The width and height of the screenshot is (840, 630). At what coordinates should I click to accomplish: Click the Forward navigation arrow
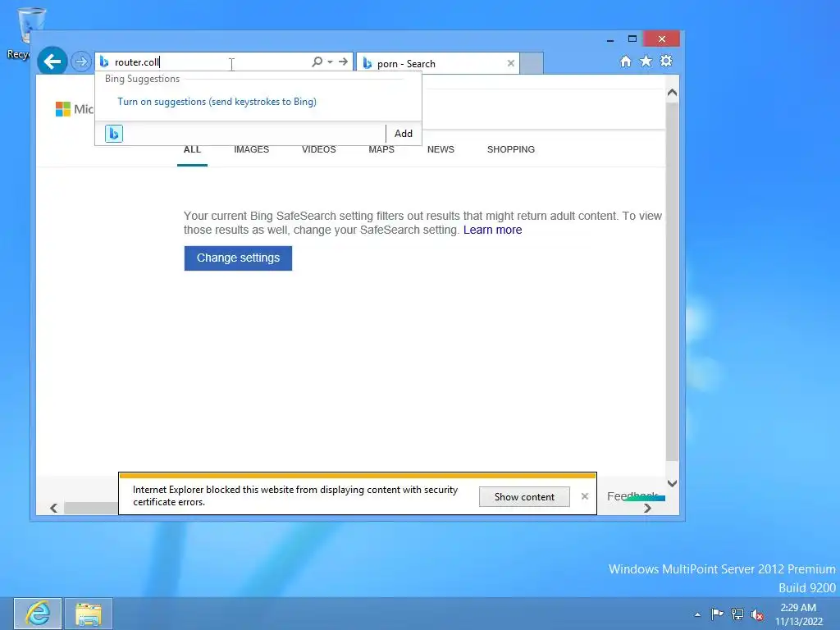[81, 62]
